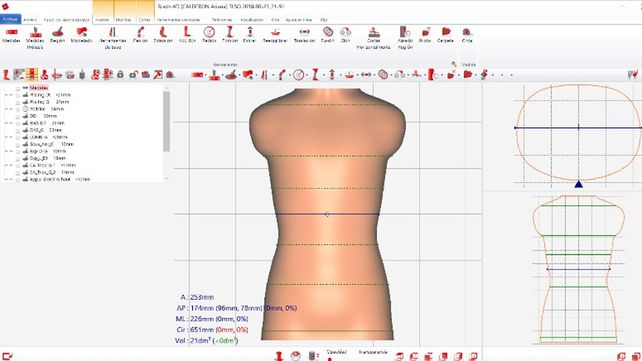
Task: Click the 'ML : 226mm' readout
Action: tap(212, 319)
